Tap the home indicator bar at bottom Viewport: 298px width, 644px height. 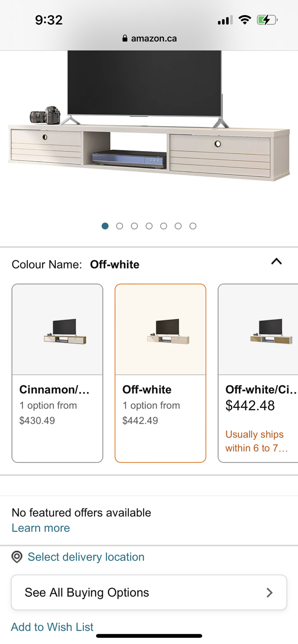point(149,635)
